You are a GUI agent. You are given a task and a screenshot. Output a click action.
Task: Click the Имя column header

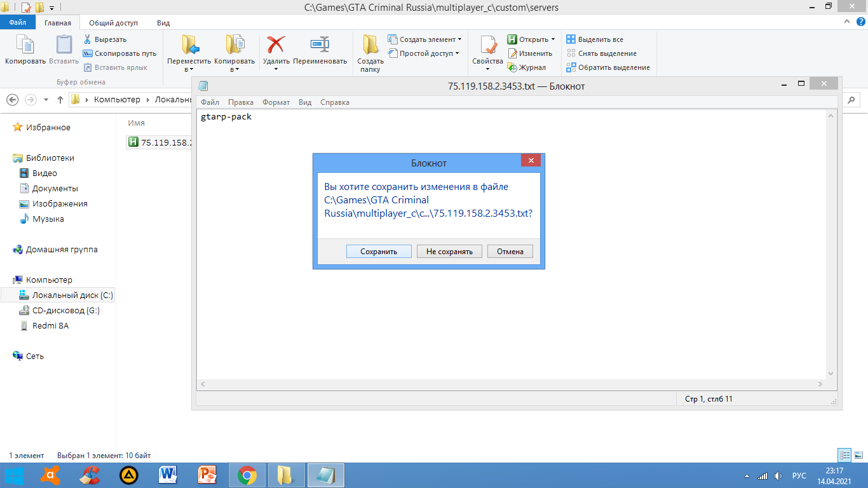point(136,123)
